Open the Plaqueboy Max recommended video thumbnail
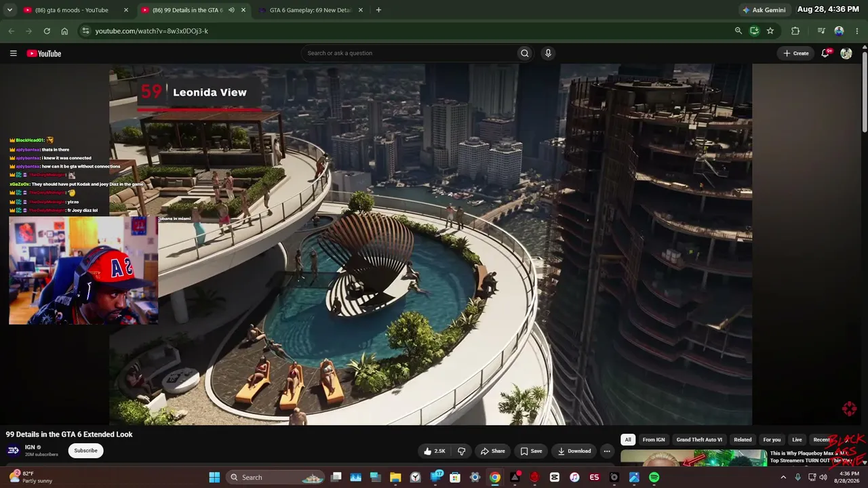The image size is (868, 488). point(694,458)
